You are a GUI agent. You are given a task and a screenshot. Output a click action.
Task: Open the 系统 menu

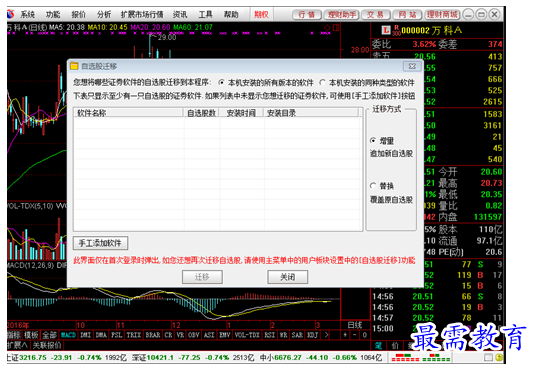28,14
